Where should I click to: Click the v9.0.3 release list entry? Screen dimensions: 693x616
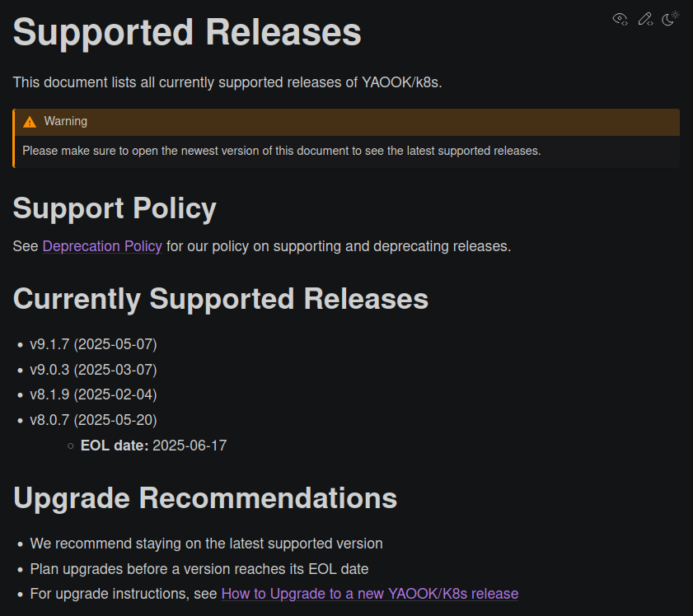[93, 370]
